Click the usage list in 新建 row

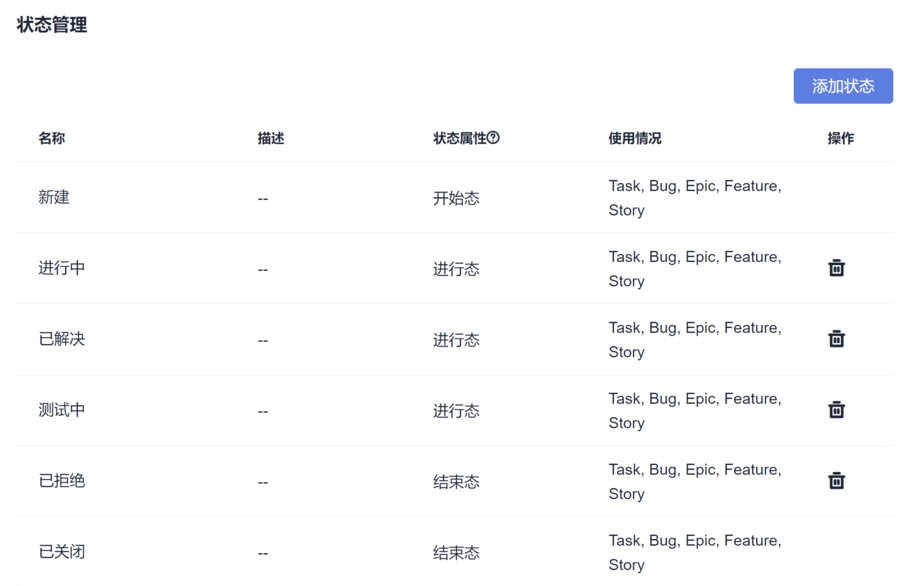[x=695, y=198]
